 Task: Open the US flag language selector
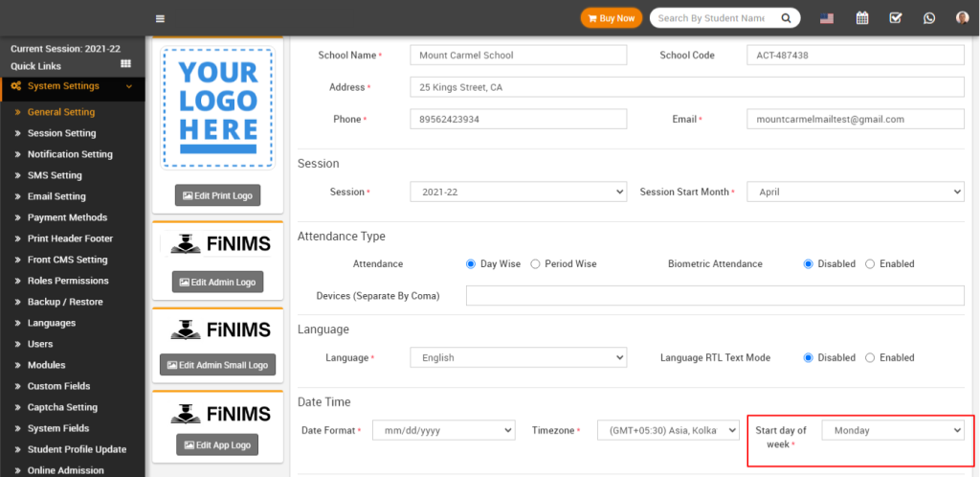[827, 18]
